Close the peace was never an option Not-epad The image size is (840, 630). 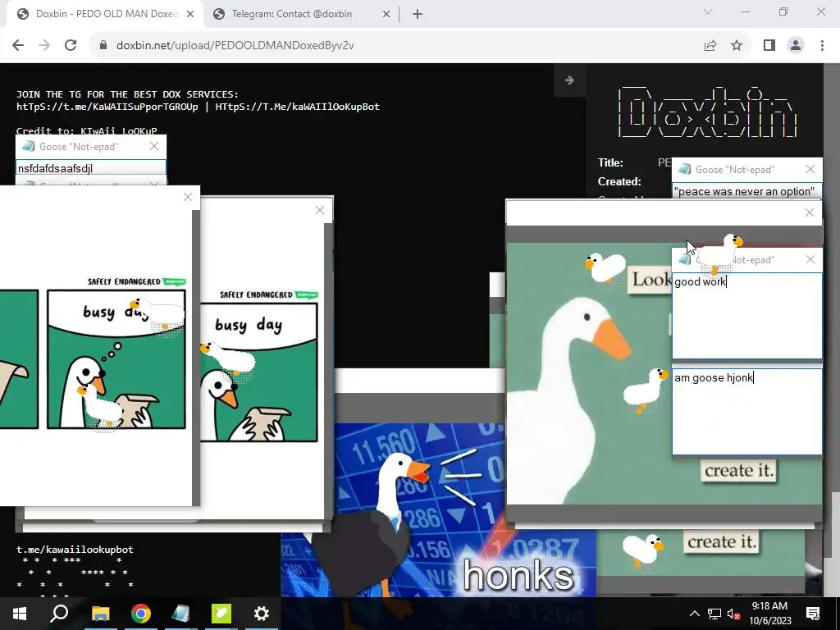(810, 169)
